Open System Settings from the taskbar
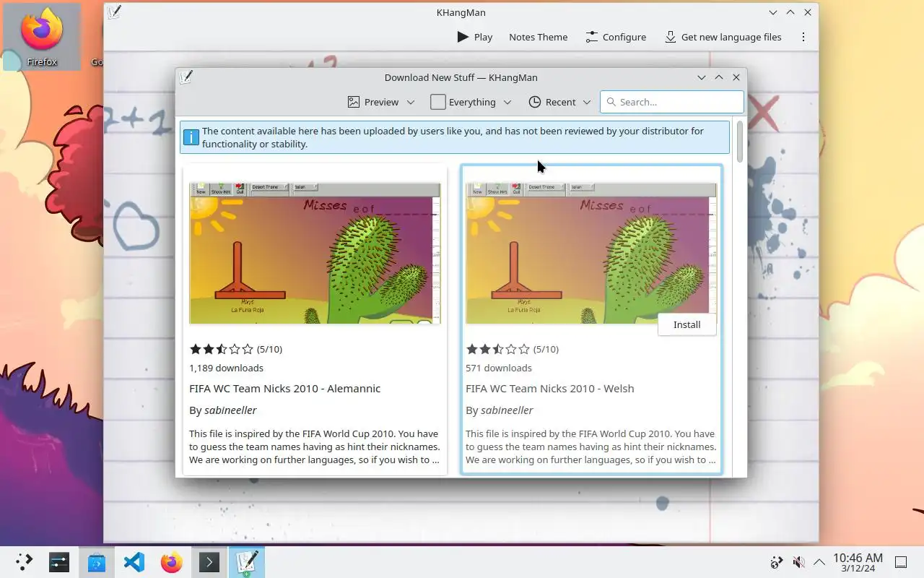Image resolution: width=924 pixels, height=578 pixels. click(x=59, y=562)
